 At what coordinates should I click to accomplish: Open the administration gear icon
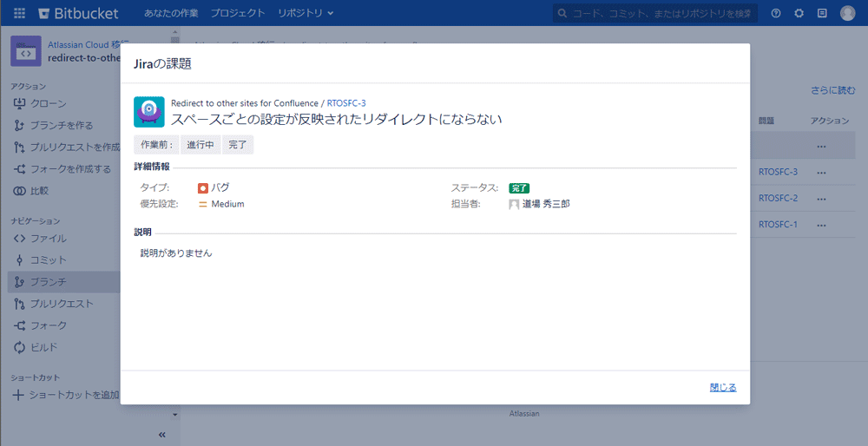(x=799, y=13)
